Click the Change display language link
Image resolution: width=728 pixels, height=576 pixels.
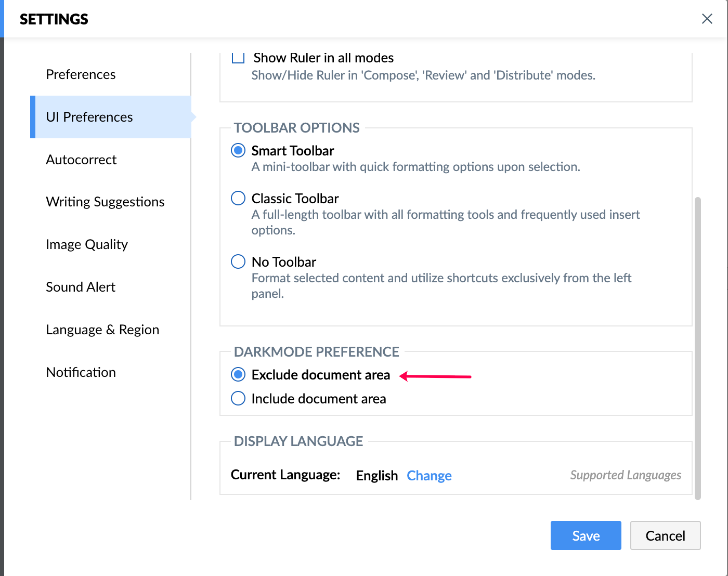[x=429, y=476]
